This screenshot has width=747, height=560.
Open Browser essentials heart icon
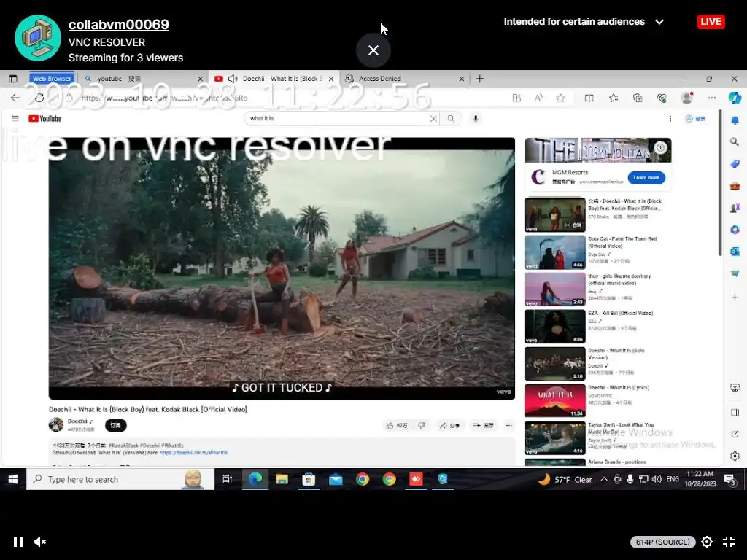[x=662, y=98]
